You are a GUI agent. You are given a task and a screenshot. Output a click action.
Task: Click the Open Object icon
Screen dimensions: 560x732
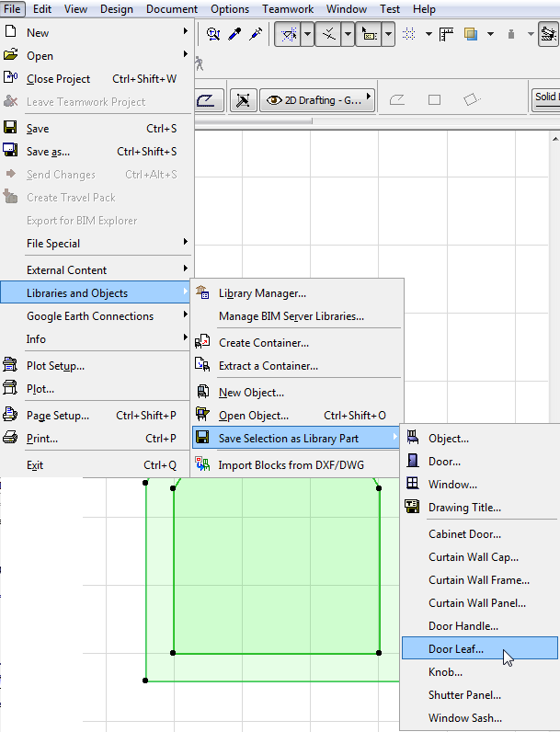coord(202,414)
